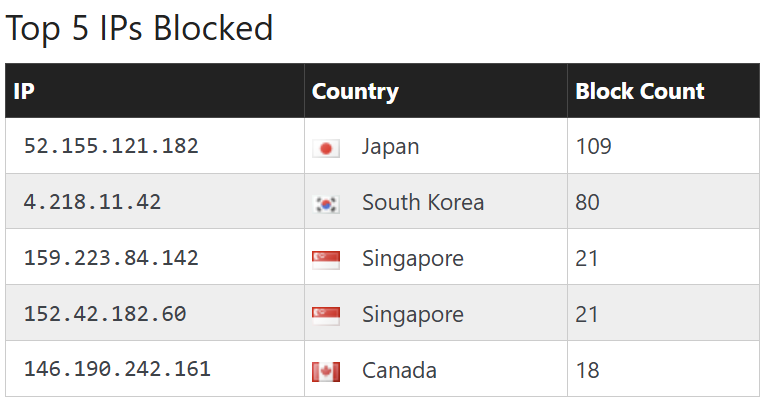Click Singapore flag beside 159.223.84.142
Screen dimensions: 778x406
tap(326, 260)
